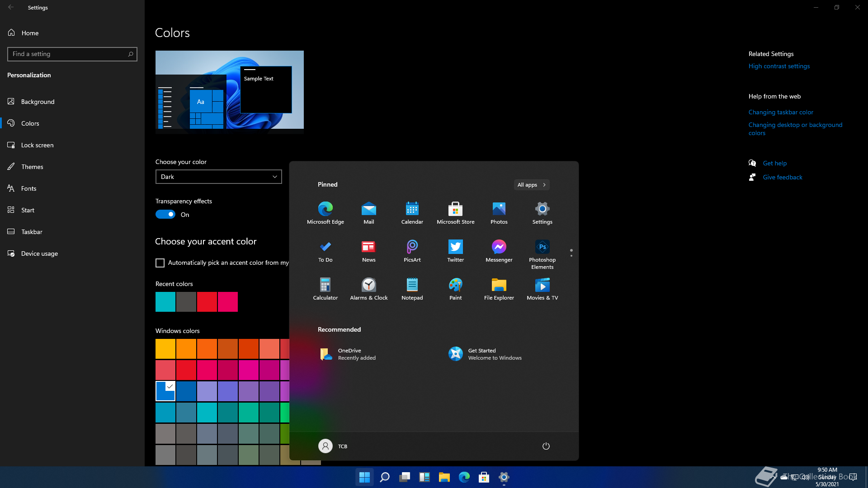Screen dimensions: 868x488
Task: Click the Settings back arrow
Action: point(11,7)
